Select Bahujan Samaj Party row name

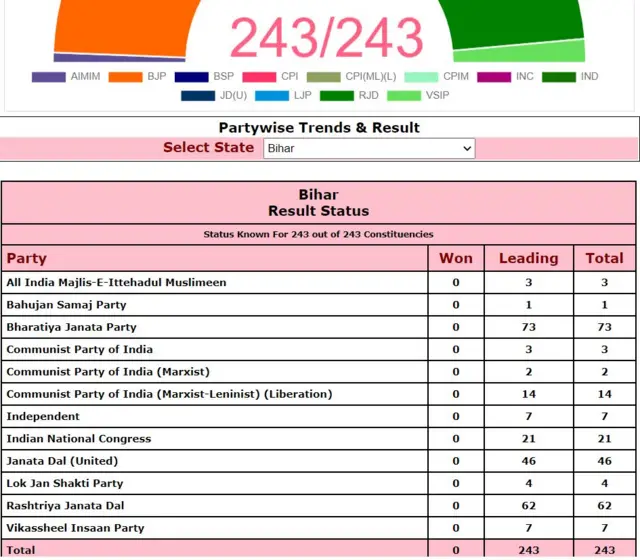pyautogui.click(x=67, y=305)
